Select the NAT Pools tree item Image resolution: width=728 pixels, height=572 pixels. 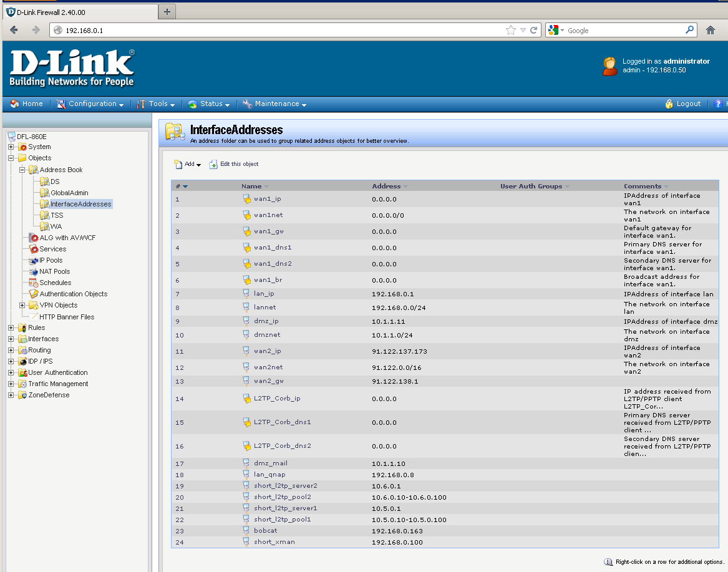coord(54,271)
